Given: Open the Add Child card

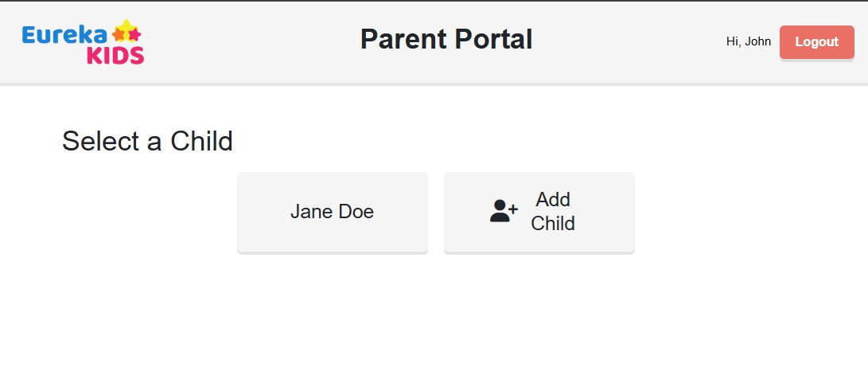Looking at the screenshot, I should coord(539,213).
